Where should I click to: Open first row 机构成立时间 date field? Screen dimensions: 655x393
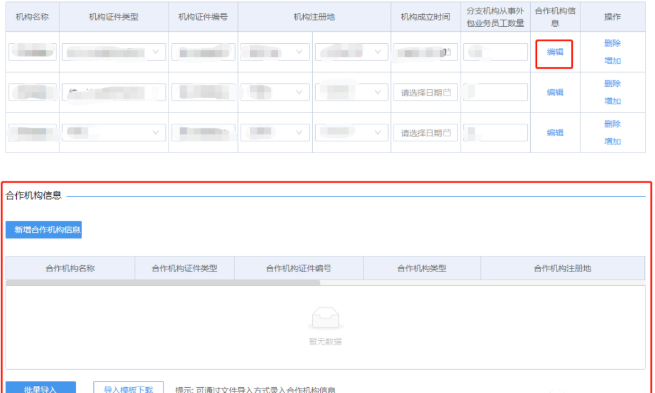coord(425,52)
